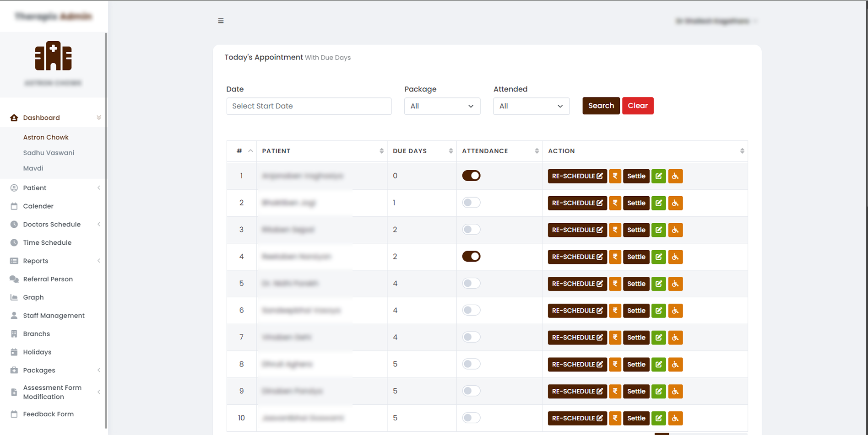Click the rupee payment icon in row 1
The image size is (868, 435).
coord(615,176)
